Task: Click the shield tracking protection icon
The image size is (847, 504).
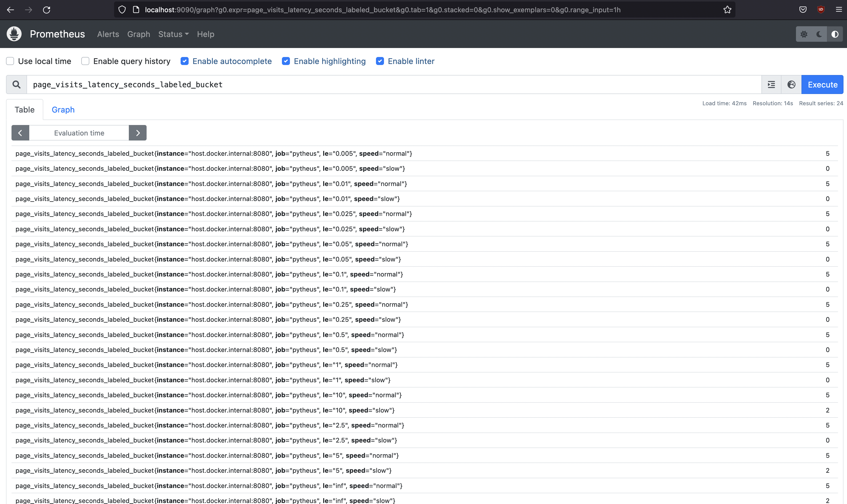Action: pos(122,10)
